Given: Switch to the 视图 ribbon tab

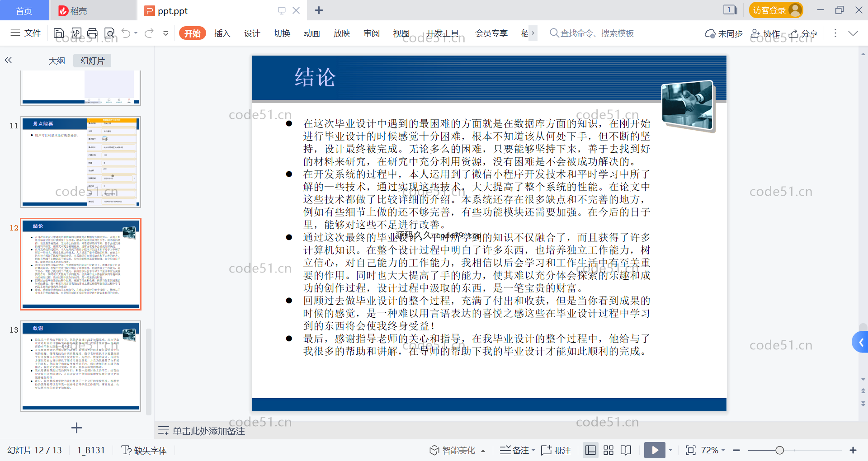Looking at the screenshot, I should pos(401,33).
